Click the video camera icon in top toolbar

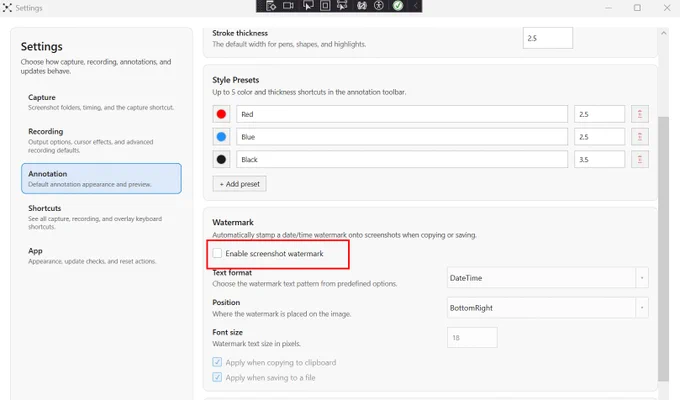[x=288, y=6]
